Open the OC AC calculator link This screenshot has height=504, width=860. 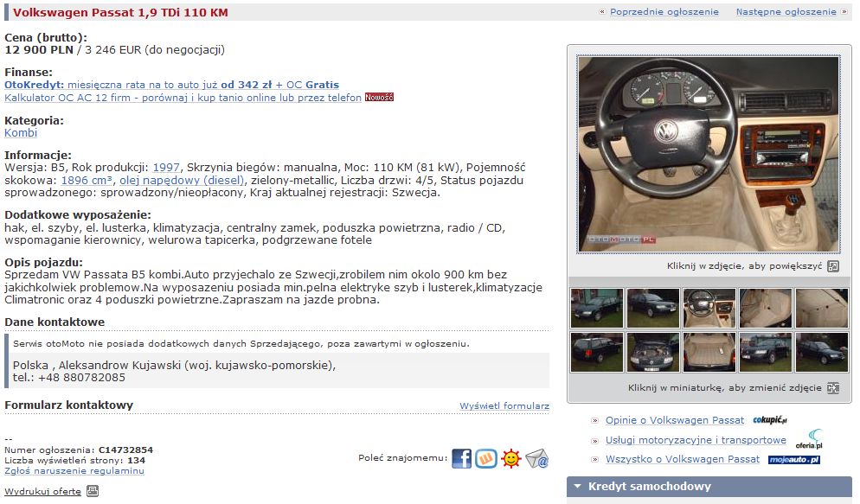coord(183,98)
